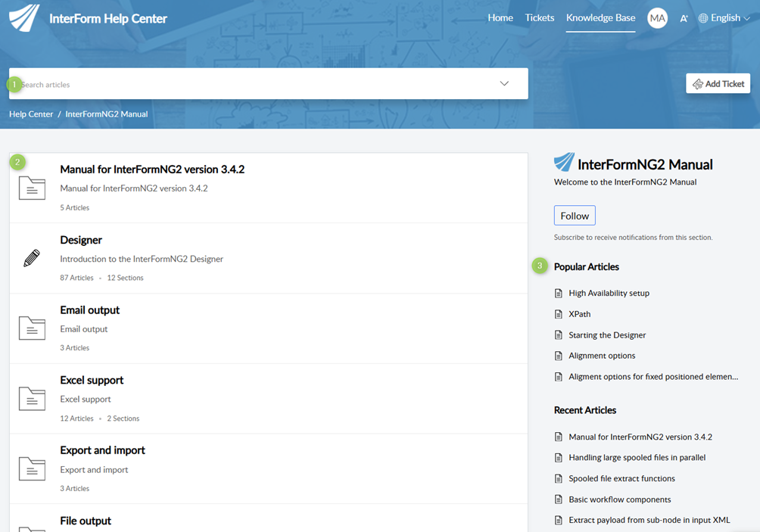Image resolution: width=760 pixels, height=532 pixels.
Task: Open Basic workflow components article
Action: coord(620,499)
